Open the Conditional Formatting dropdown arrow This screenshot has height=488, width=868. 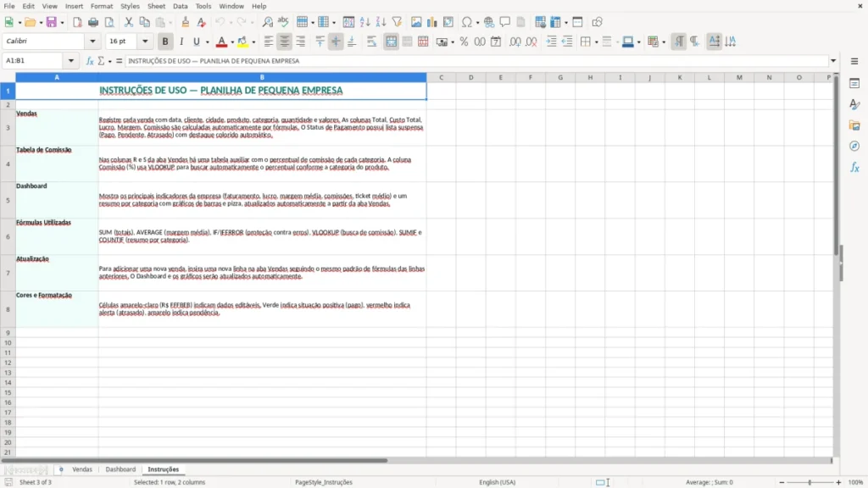664,42
